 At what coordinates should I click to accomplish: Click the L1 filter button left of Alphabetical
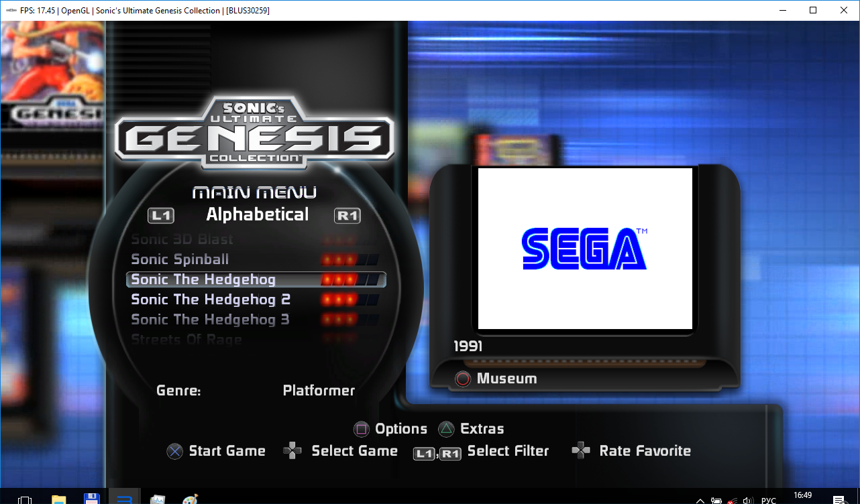161,216
